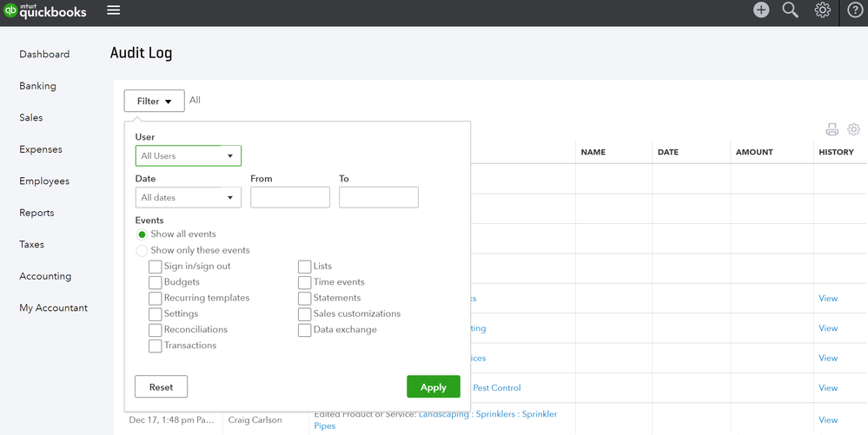
Task: Click the Help question mark icon
Action: coord(855,10)
